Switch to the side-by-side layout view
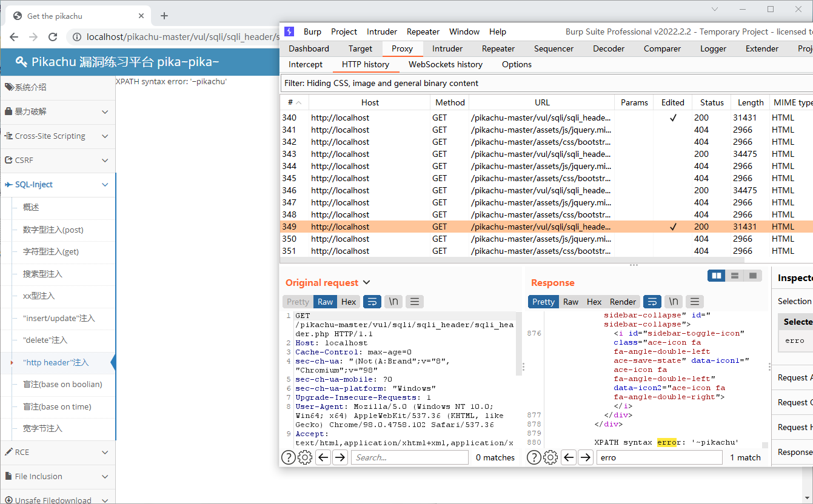 coord(717,276)
